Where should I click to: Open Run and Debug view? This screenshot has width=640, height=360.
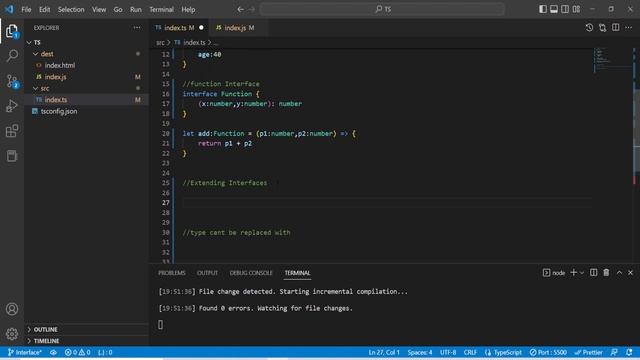(12, 106)
